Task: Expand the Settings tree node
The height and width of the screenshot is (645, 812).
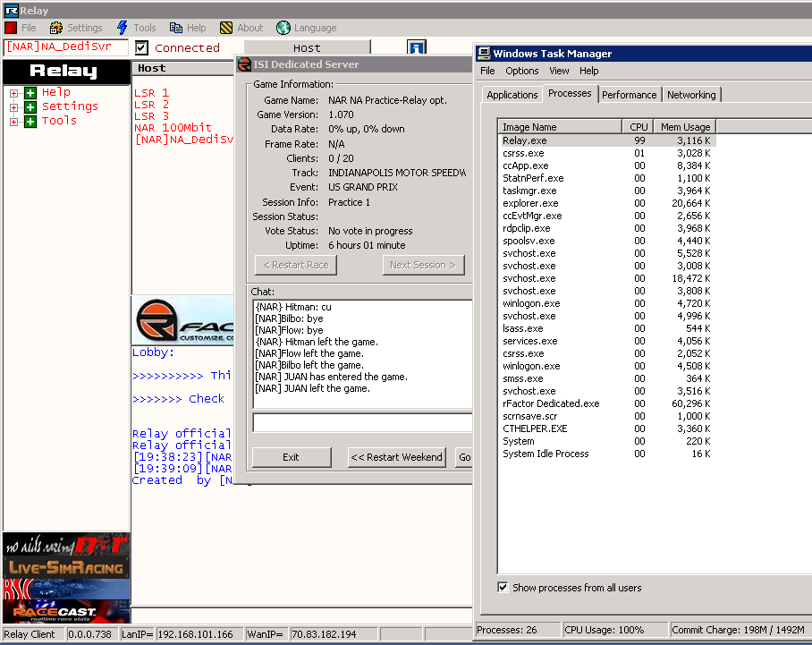Action: [15, 106]
